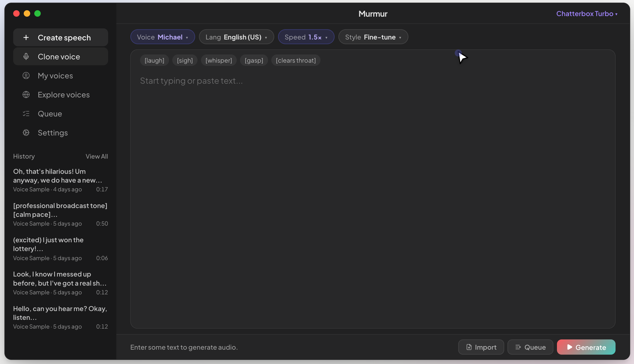The width and height of the screenshot is (634, 364).
Task: Click the Explore voices globe icon
Action: (x=26, y=95)
